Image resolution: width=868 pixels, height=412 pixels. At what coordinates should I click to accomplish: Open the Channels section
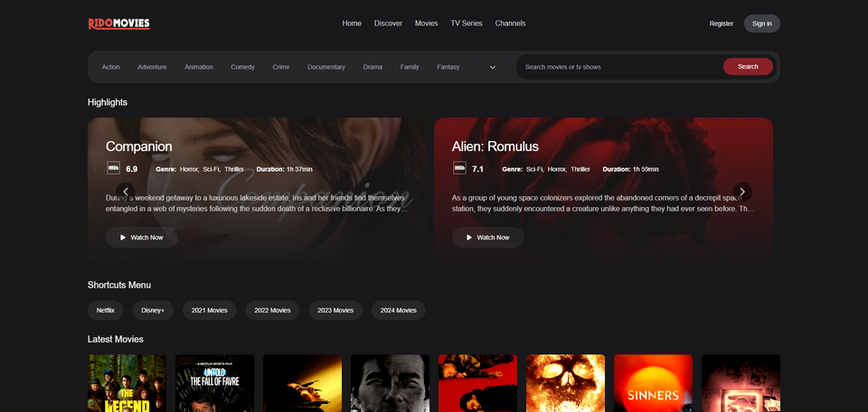[510, 23]
